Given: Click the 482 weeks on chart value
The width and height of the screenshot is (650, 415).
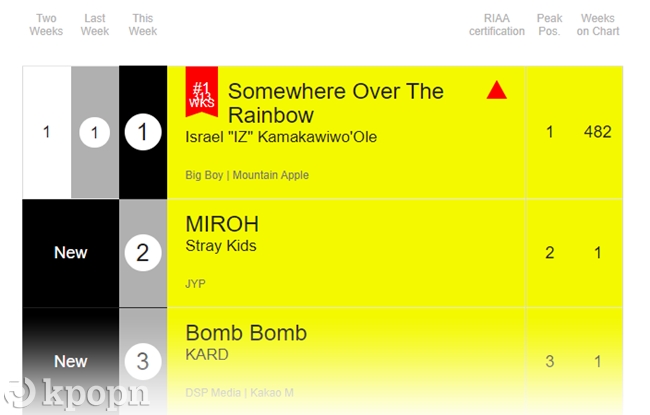Looking at the screenshot, I should [x=598, y=132].
